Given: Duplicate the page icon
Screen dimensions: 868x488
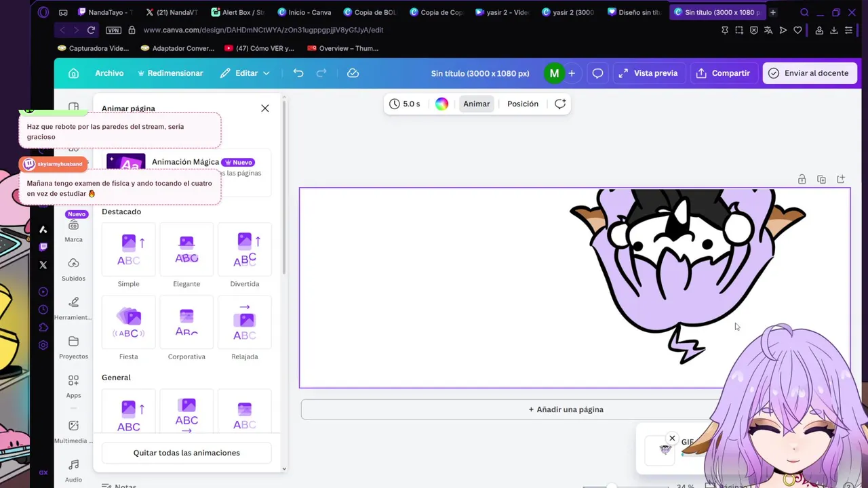Looking at the screenshot, I should click(x=821, y=180).
